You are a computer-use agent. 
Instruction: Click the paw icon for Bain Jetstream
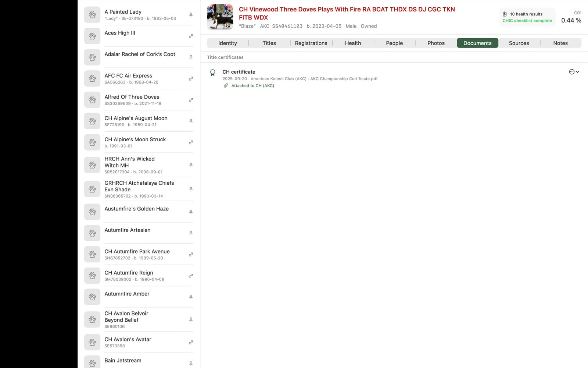pos(92,362)
